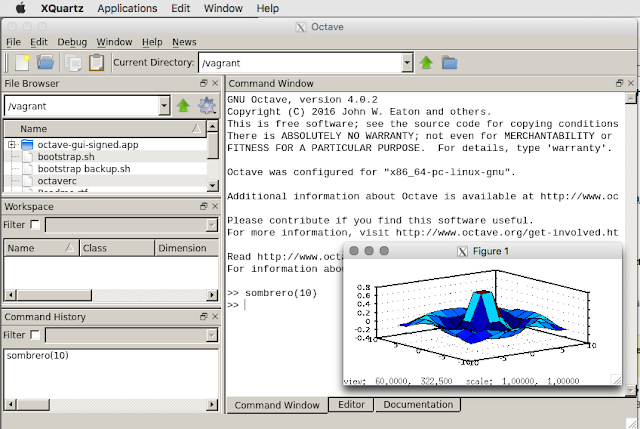Click sombrero(10) in Command History

[x=38, y=356]
